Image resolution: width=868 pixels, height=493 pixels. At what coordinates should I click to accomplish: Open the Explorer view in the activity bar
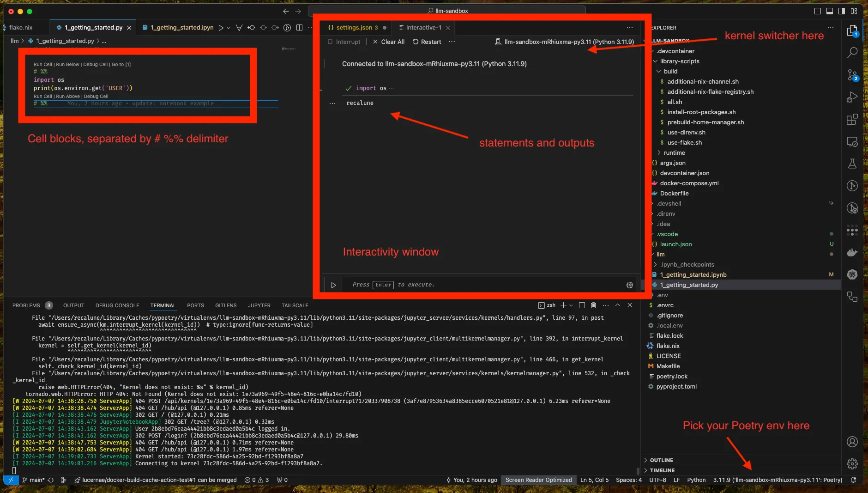point(852,30)
